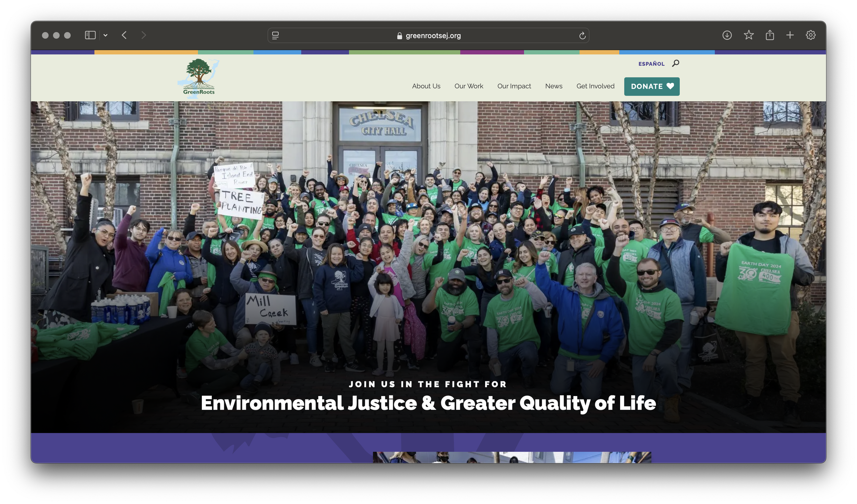Screen dimensions: 857x504
Task: Go forward with the forward arrow
Action: tap(144, 35)
